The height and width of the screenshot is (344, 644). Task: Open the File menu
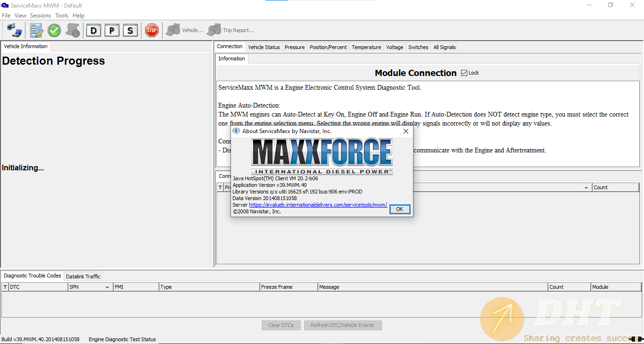click(6, 16)
